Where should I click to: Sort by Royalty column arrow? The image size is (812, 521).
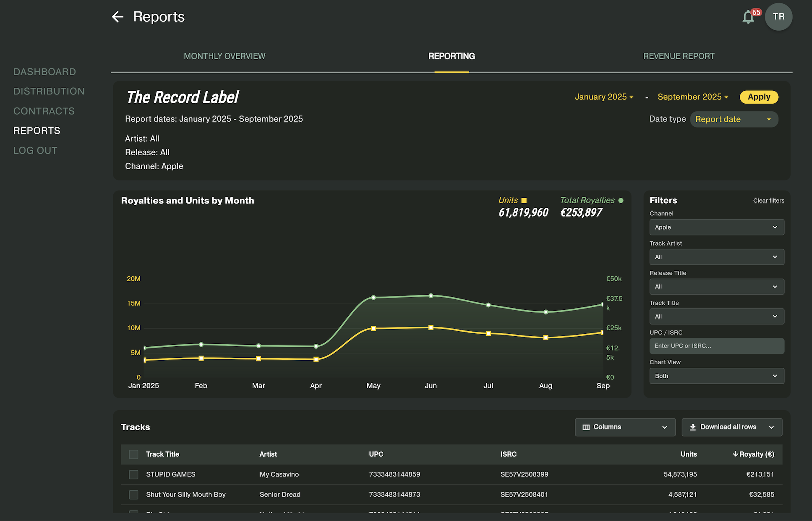pos(735,454)
